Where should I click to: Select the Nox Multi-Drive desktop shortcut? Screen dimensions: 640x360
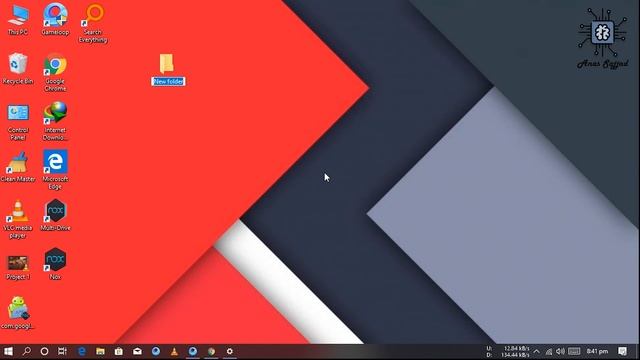click(55, 215)
